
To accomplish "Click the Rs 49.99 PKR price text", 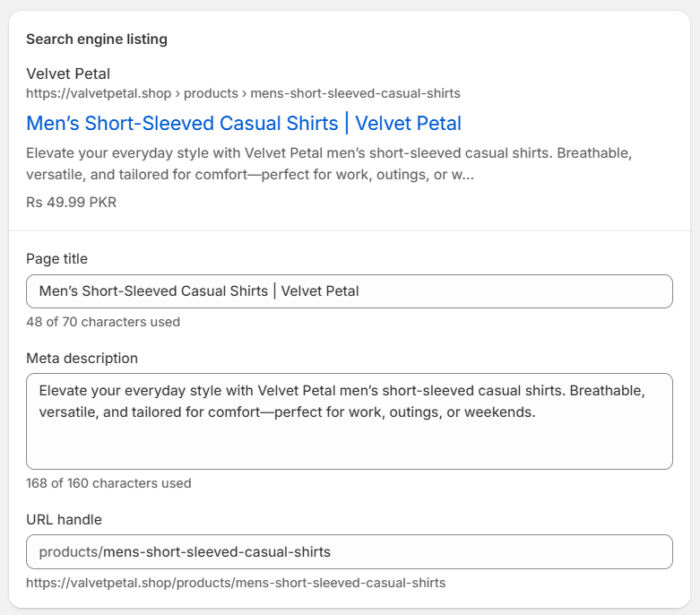I will click(71, 202).
